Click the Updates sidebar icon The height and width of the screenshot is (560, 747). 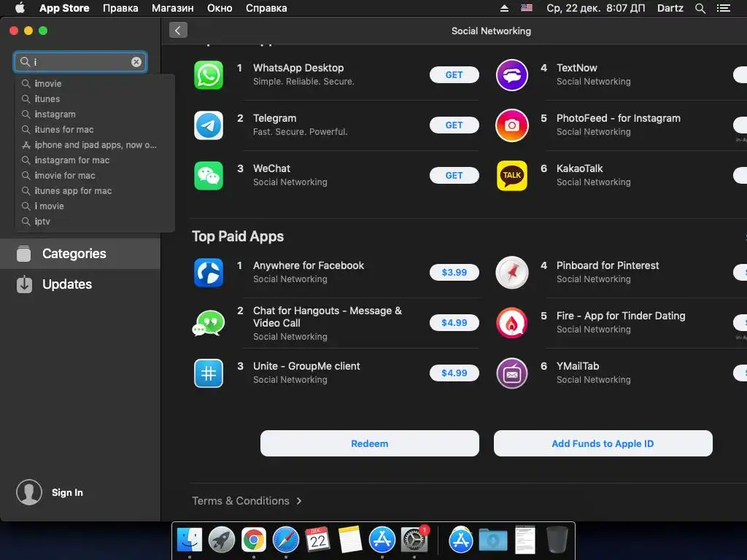24,284
